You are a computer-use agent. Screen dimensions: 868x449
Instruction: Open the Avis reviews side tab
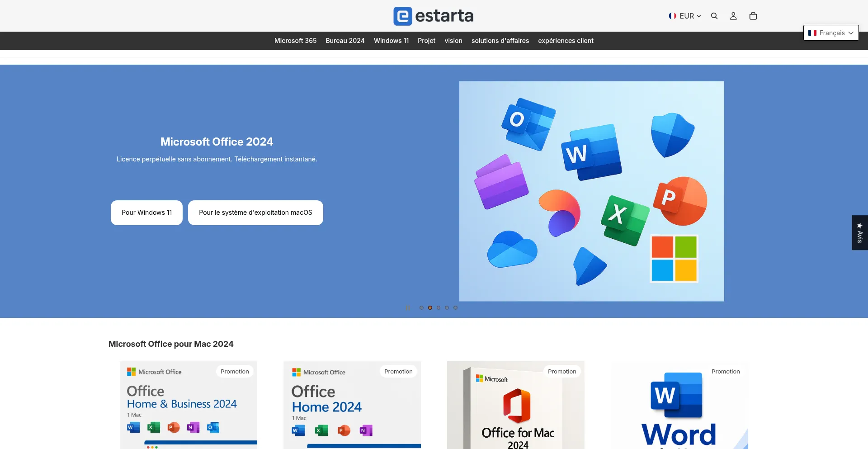(860, 232)
